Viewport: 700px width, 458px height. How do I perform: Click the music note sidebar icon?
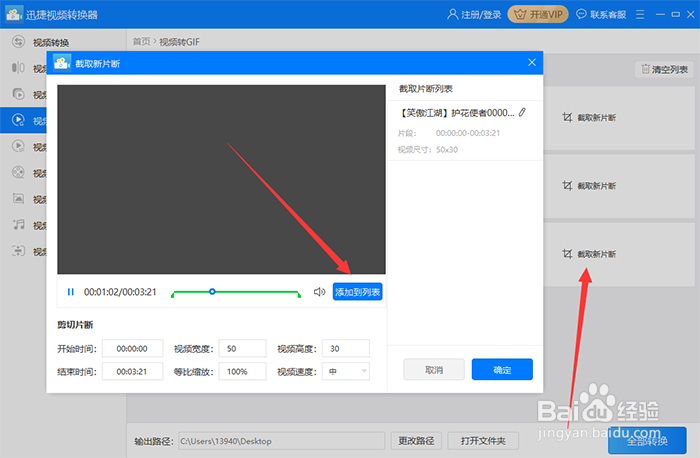pyautogui.click(x=18, y=225)
